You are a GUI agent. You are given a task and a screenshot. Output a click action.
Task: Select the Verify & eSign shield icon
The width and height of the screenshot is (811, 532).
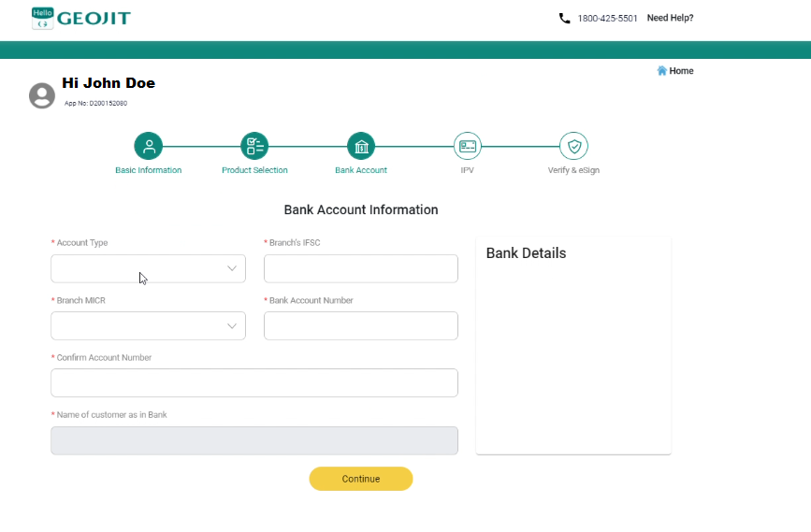click(x=574, y=146)
